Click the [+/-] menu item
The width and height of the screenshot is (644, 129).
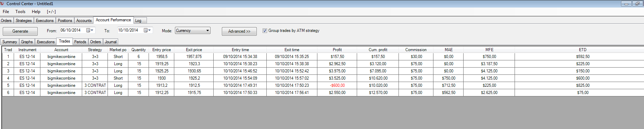click(51, 11)
